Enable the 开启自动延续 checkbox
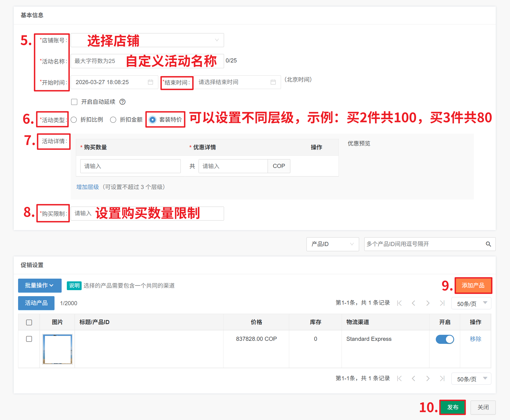This screenshot has width=510, height=420. (74, 102)
